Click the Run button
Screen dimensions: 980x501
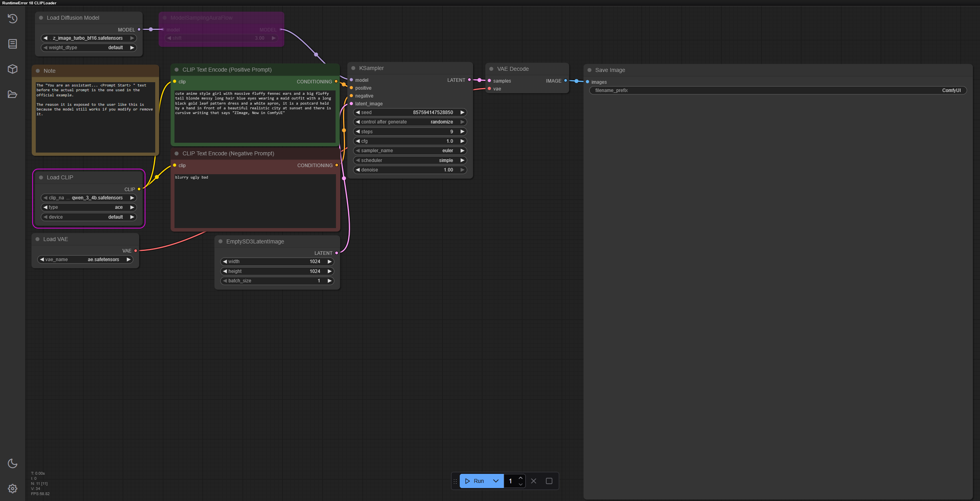coord(475,481)
